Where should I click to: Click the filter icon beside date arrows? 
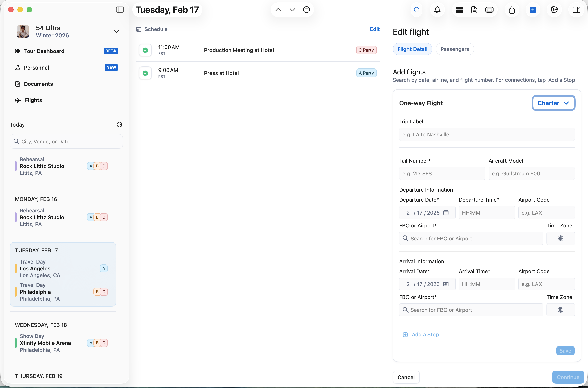[306, 10]
